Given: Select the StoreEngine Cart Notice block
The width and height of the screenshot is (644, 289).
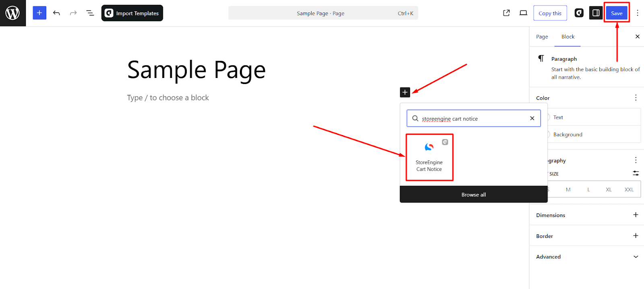Looking at the screenshot, I should 429,158.
